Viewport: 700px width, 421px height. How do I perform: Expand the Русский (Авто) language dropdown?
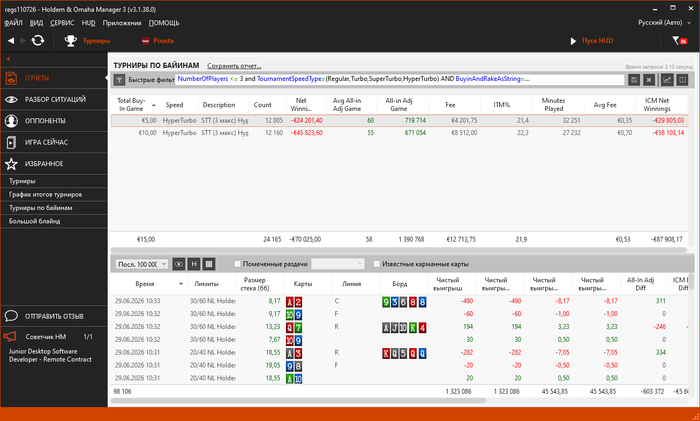coord(664,22)
